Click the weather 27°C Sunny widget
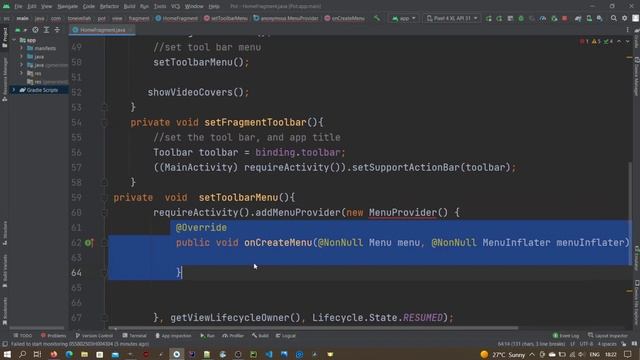 tap(503, 354)
